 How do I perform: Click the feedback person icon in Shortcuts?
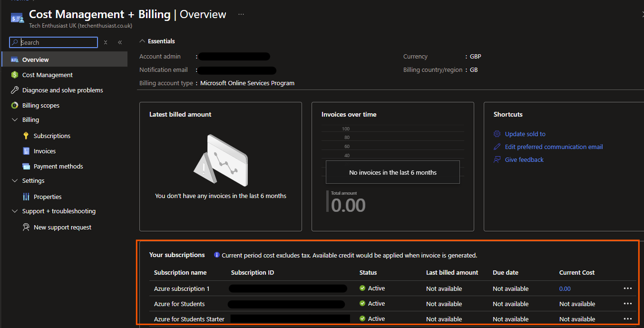click(x=497, y=159)
